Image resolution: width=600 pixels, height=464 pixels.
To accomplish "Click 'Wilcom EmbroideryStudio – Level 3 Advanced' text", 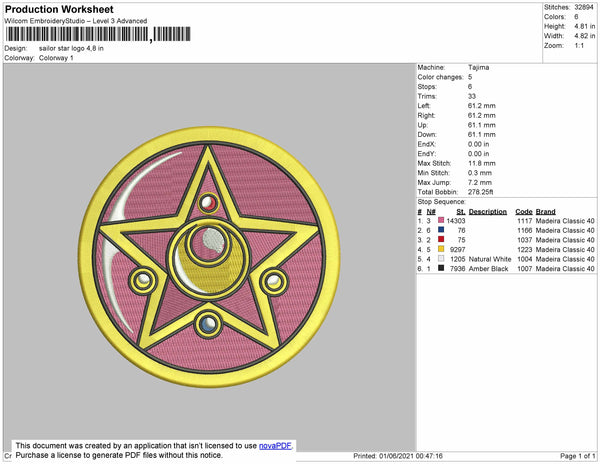I will pos(76,21).
